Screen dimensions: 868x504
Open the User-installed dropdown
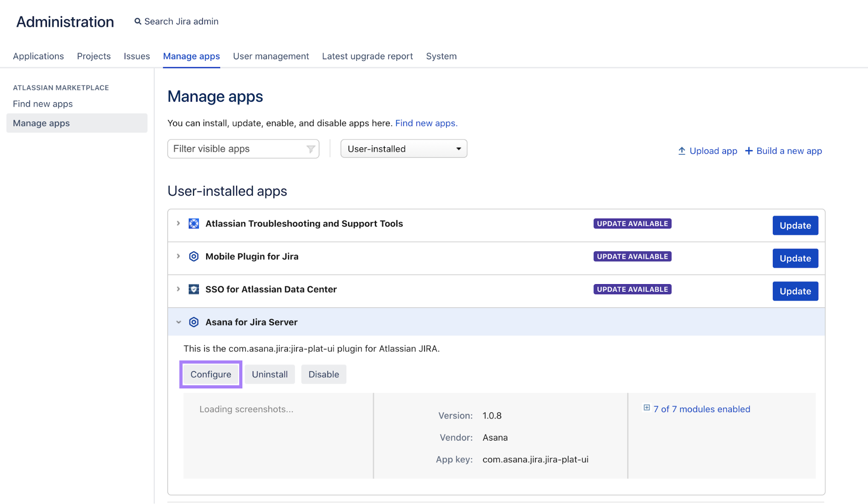point(403,149)
